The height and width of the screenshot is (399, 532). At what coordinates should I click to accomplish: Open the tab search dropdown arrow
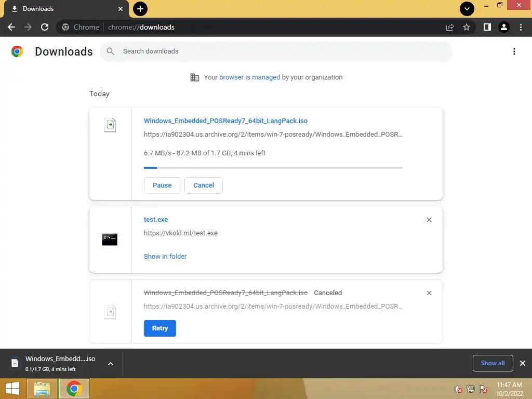point(467,9)
